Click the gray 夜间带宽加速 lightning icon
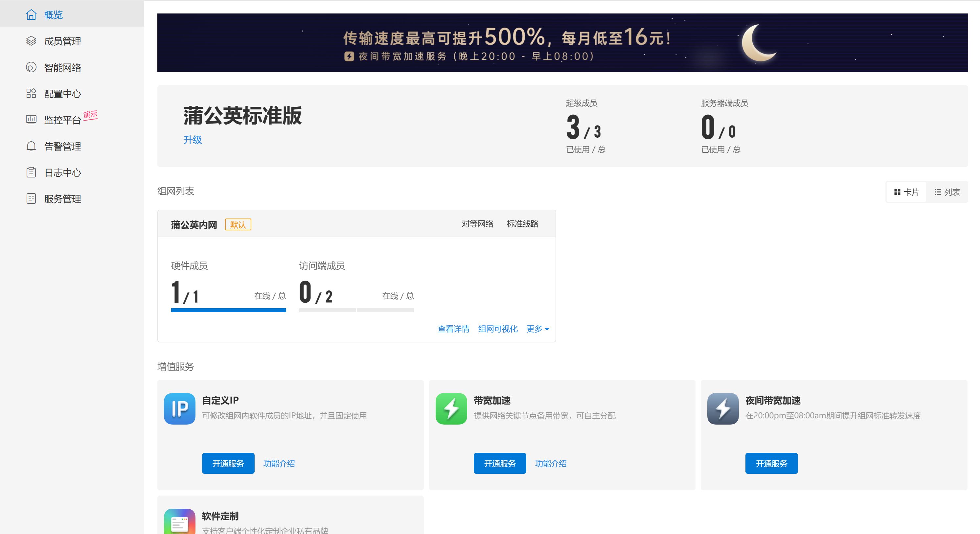The height and width of the screenshot is (534, 980). (723, 409)
